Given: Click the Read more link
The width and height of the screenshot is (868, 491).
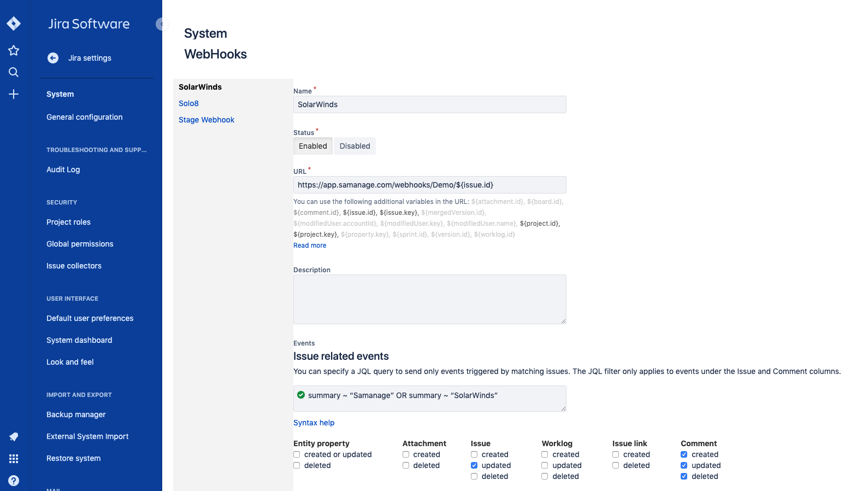Looking at the screenshot, I should (x=310, y=245).
